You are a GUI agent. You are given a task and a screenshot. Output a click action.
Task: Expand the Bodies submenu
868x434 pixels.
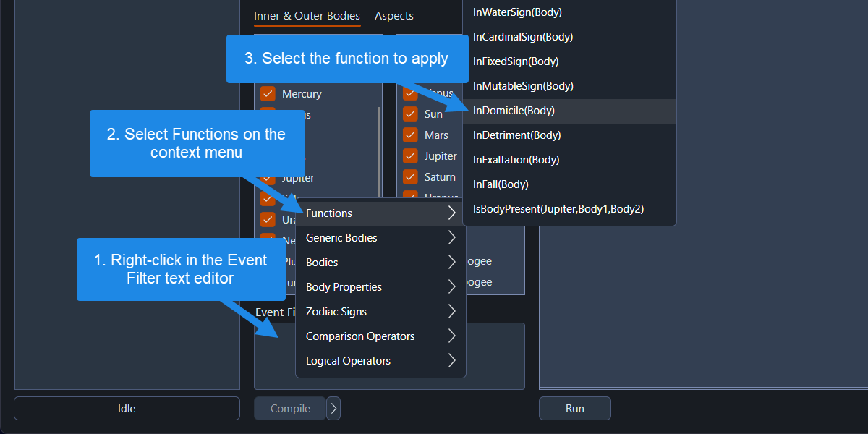pos(322,262)
